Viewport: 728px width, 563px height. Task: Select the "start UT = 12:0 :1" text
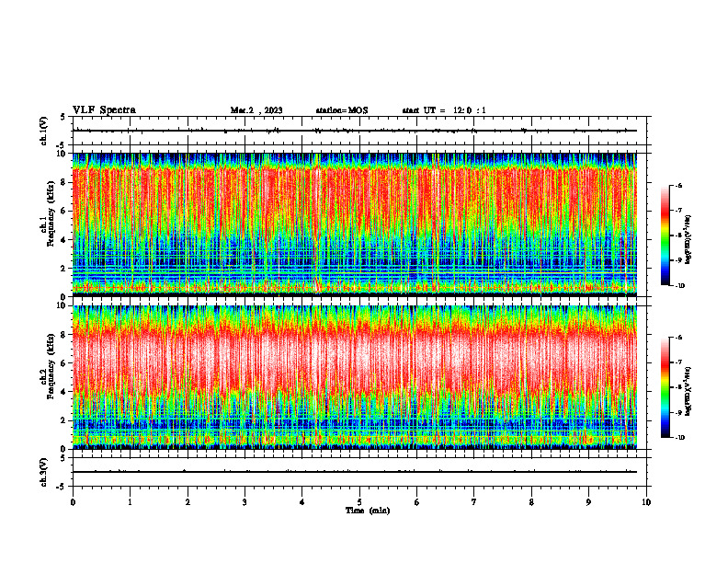click(x=444, y=110)
